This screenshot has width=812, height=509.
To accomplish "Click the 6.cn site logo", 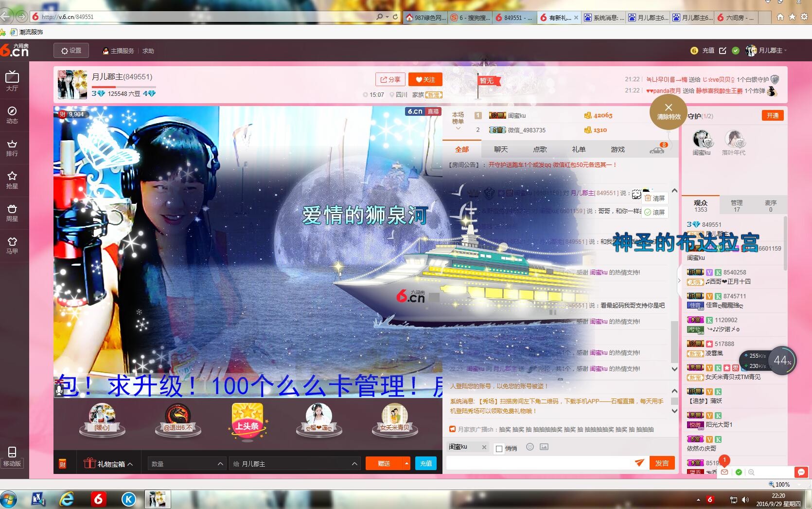I will [x=15, y=50].
